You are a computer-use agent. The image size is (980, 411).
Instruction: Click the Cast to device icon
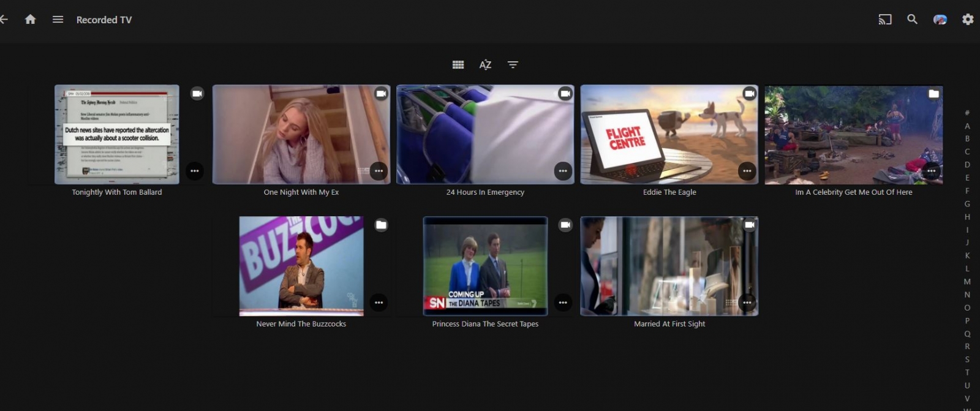pos(885,20)
